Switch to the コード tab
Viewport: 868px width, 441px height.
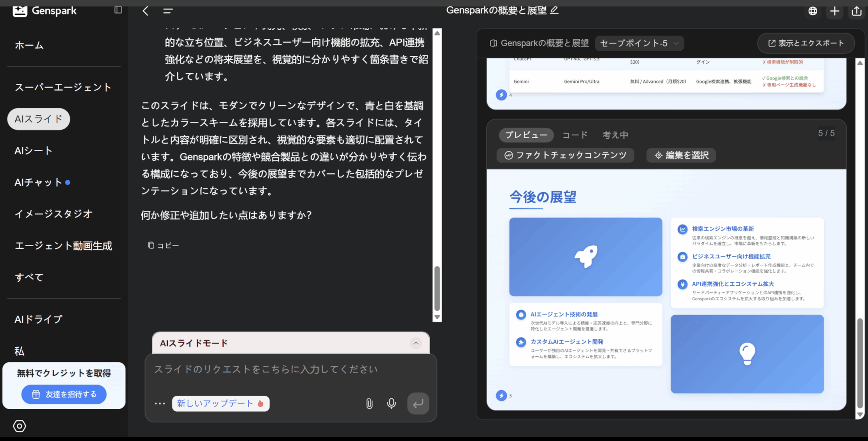click(575, 135)
